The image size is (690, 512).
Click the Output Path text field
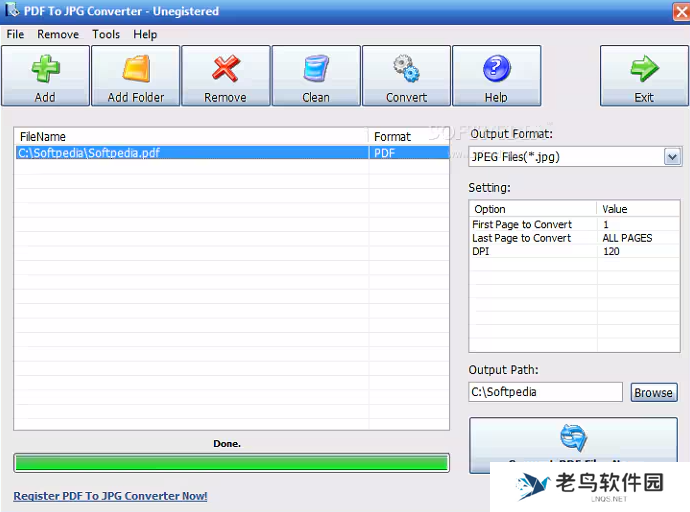545,392
